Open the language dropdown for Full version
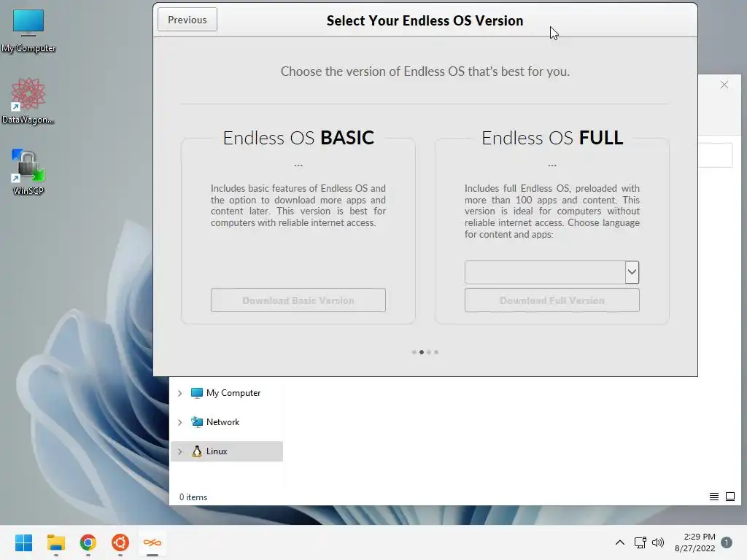 coord(632,273)
